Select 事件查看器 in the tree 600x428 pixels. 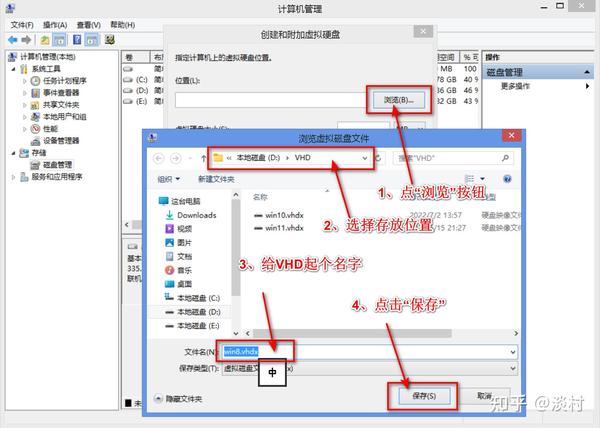(x=61, y=93)
